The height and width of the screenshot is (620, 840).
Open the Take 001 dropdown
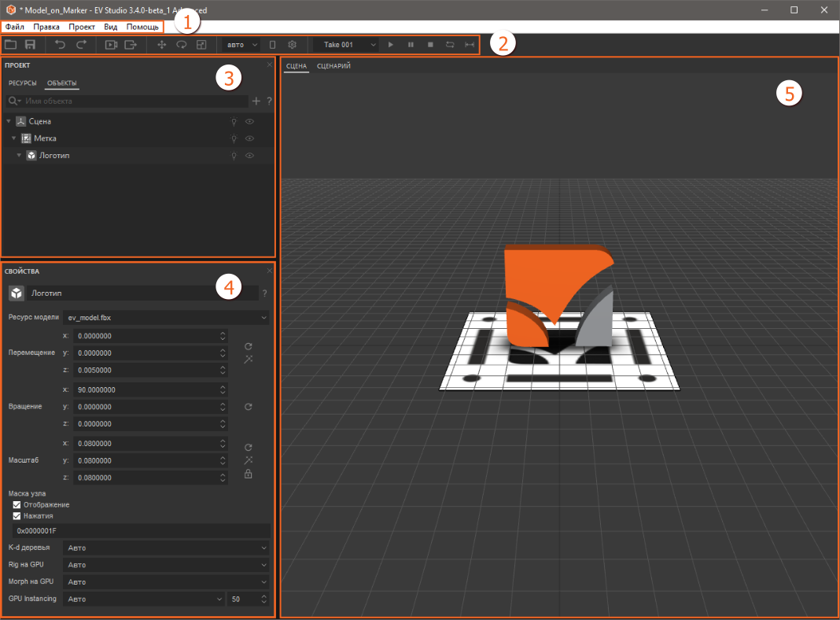click(346, 45)
